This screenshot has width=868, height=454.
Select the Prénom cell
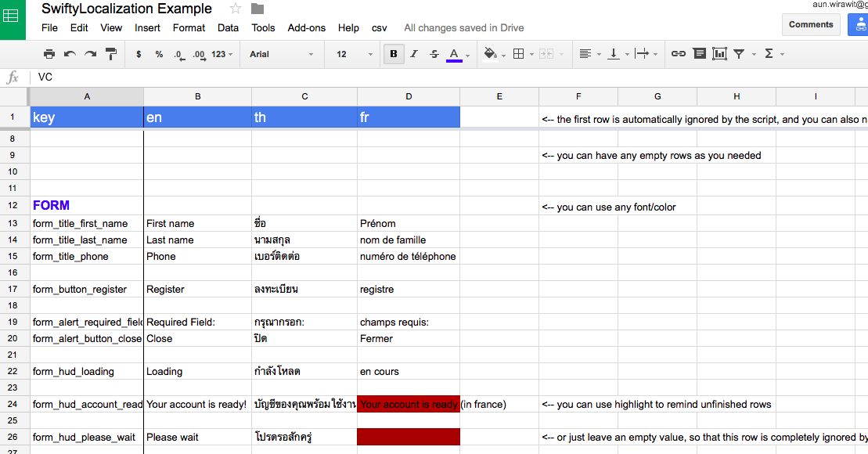pos(409,223)
